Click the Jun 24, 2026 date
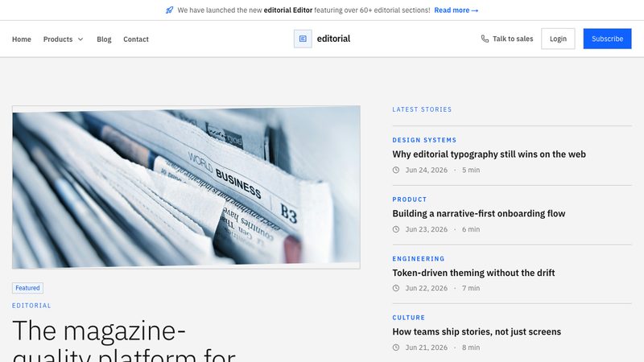This screenshot has height=362, width=644. 427,170
